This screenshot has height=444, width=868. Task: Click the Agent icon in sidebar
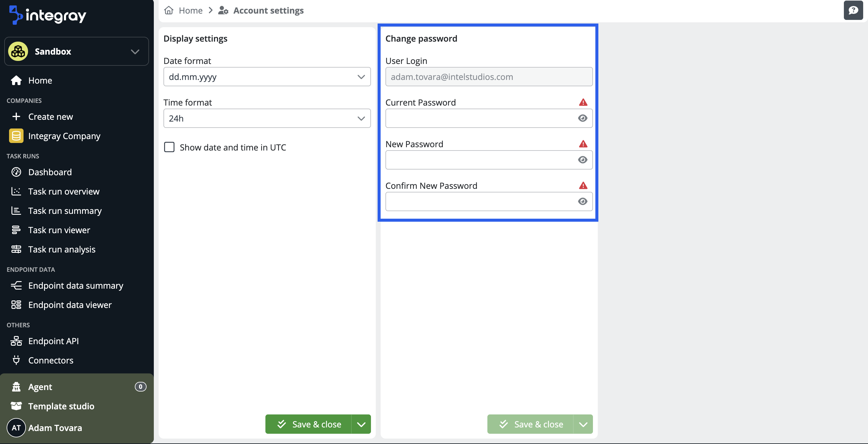(16, 387)
